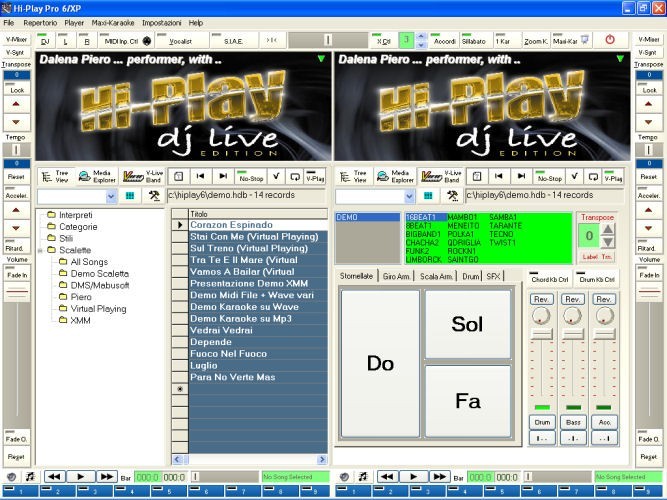The height and width of the screenshot is (500, 667).
Task: Adjust the top crossfader slider
Action: coord(328,40)
